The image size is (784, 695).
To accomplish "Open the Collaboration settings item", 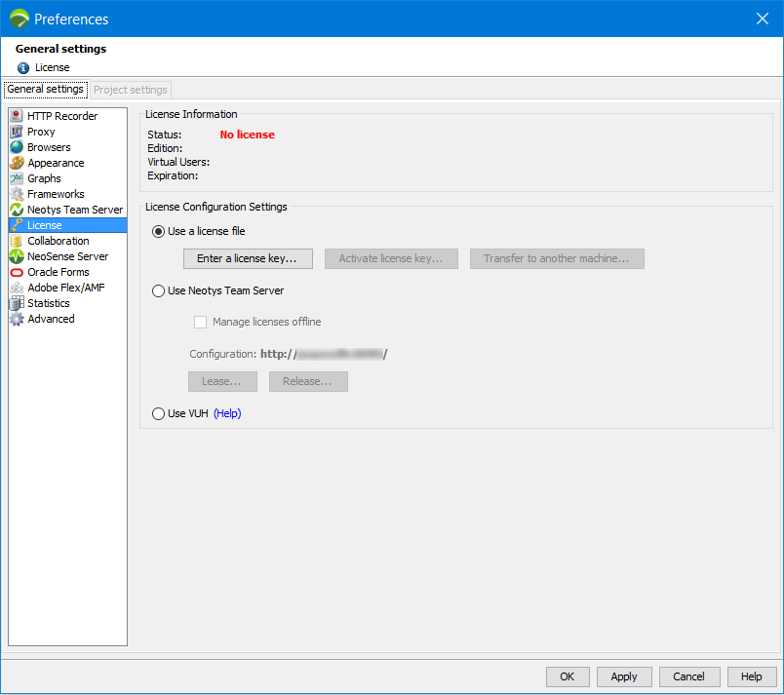I will [58, 241].
